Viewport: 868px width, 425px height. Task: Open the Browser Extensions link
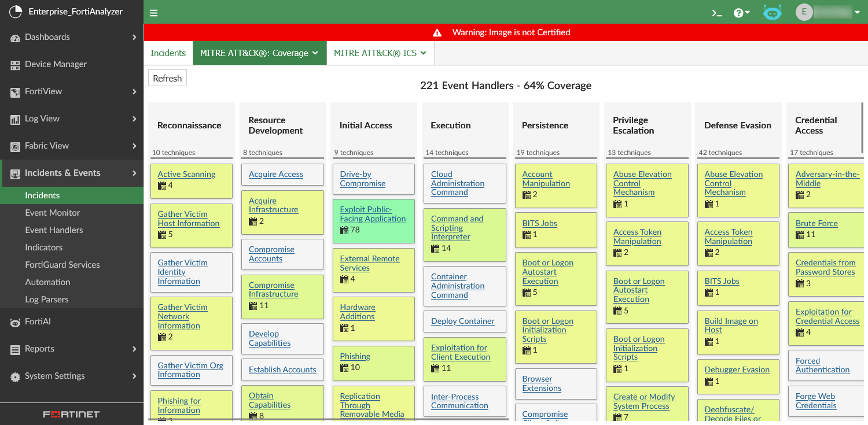tap(542, 383)
